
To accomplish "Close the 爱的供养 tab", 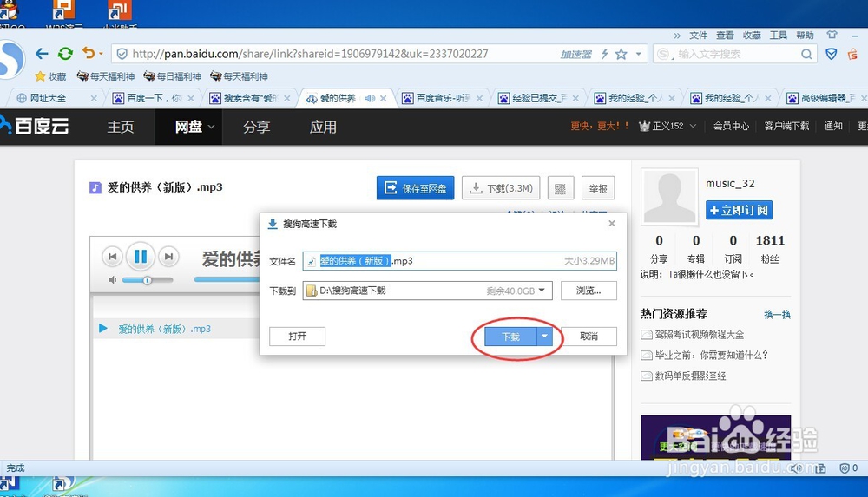I will click(x=383, y=98).
